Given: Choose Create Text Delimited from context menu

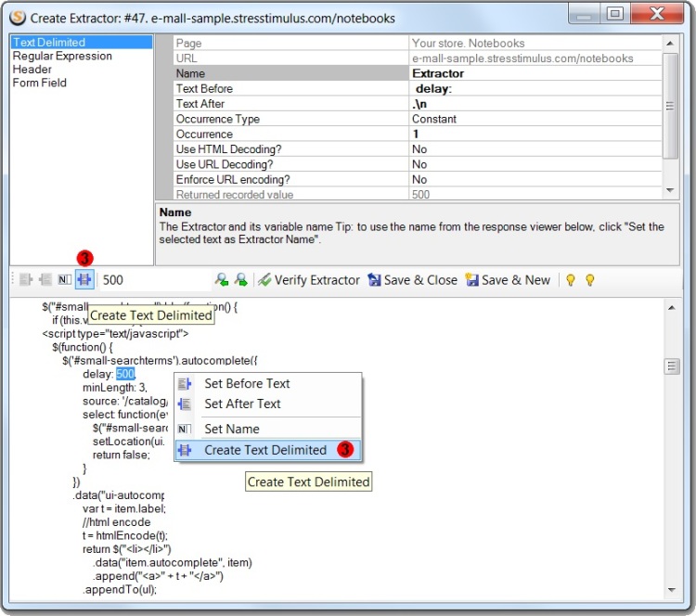Looking at the screenshot, I should pyautogui.click(x=268, y=450).
